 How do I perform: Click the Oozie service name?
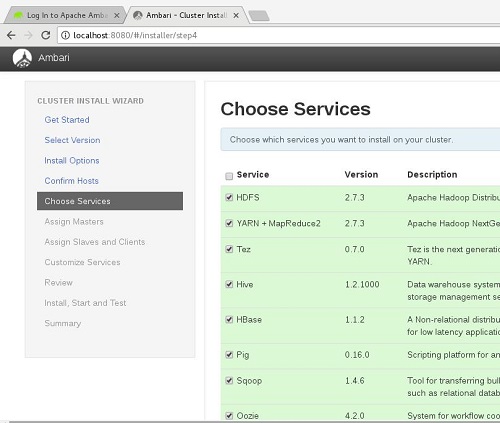pos(248,416)
